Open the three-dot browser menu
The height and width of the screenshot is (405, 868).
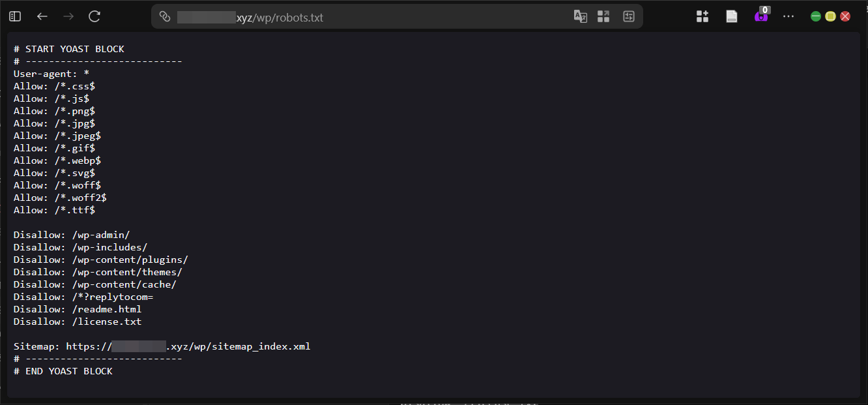click(788, 16)
